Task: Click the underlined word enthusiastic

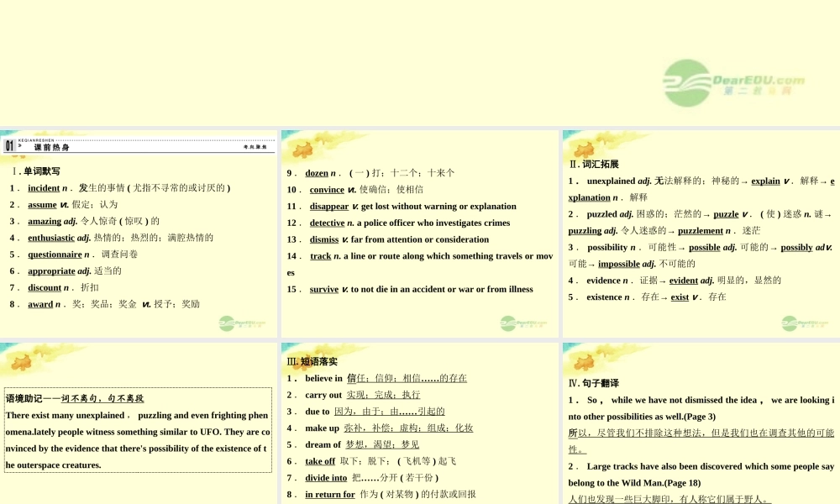Action: click(51, 238)
